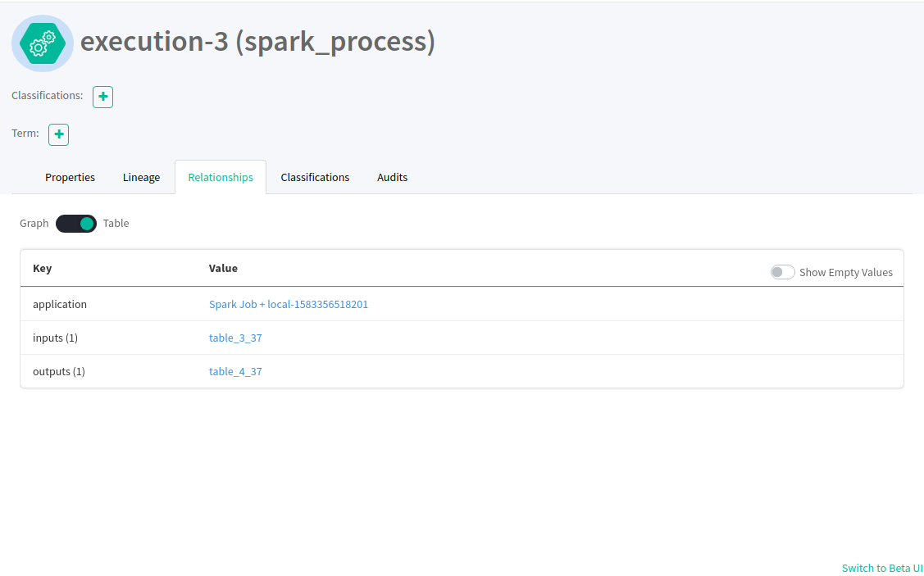Click Switch to Beta UI link
The width and height of the screenshot is (924, 576).
[x=882, y=568]
